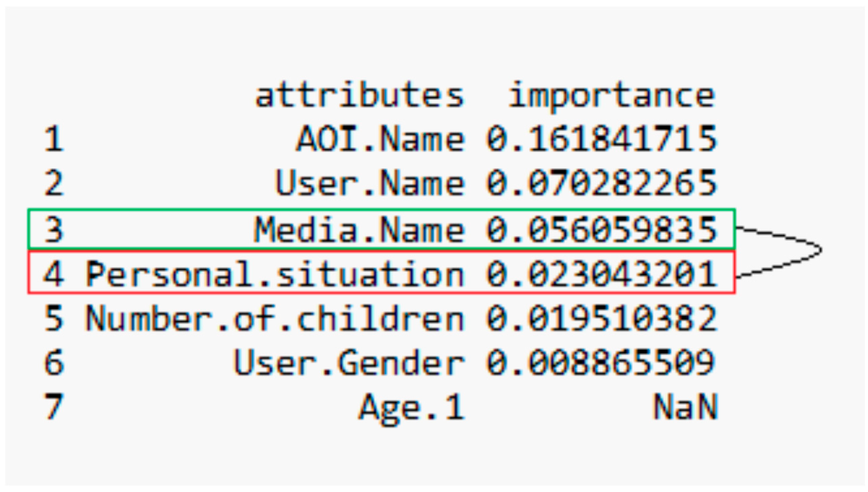Select the AOI.Name attribute text

[x=380, y=139]
